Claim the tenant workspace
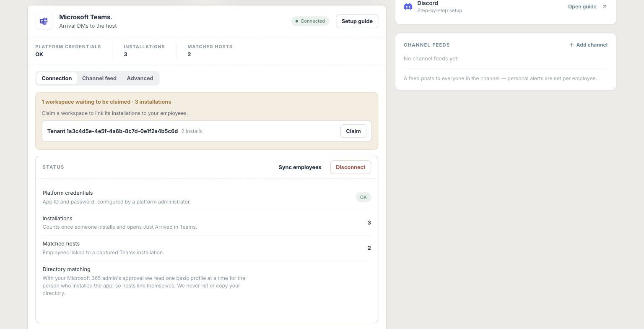The image size is (644, 329). pos(353,131)
